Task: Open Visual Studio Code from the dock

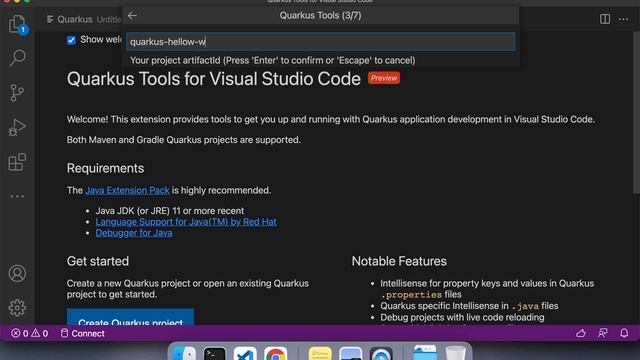Action: 245,353
